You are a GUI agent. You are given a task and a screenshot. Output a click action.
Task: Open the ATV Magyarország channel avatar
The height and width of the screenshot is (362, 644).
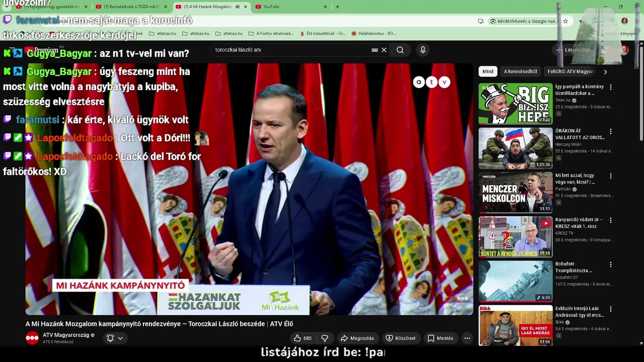[32, 338]
